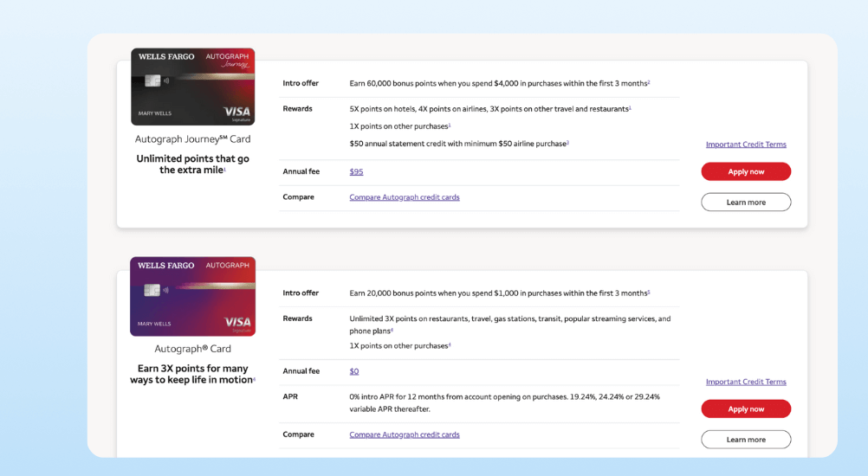The image size is (868, 476).
Task: Compare Autograph credit cards in Autograph Card section
Action: [x=404, y=434]
